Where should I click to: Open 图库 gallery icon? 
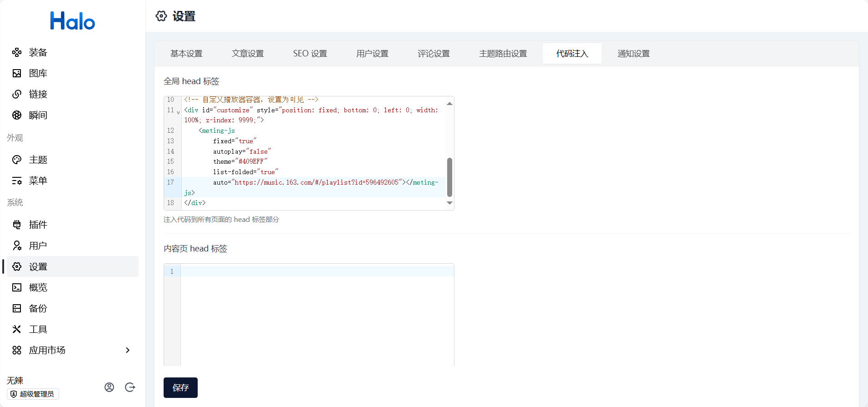click(17, 73)
